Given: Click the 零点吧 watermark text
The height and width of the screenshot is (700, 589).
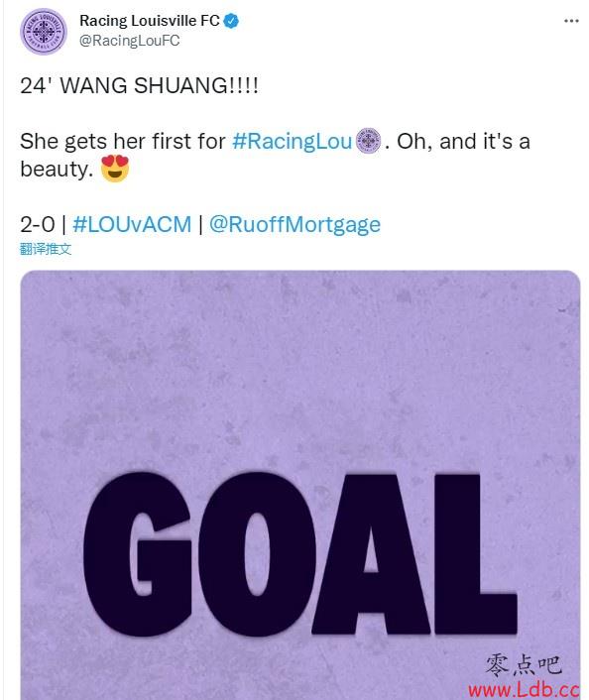Looking at the screenshot, I should pyautogui.click(x=524, y=664).
